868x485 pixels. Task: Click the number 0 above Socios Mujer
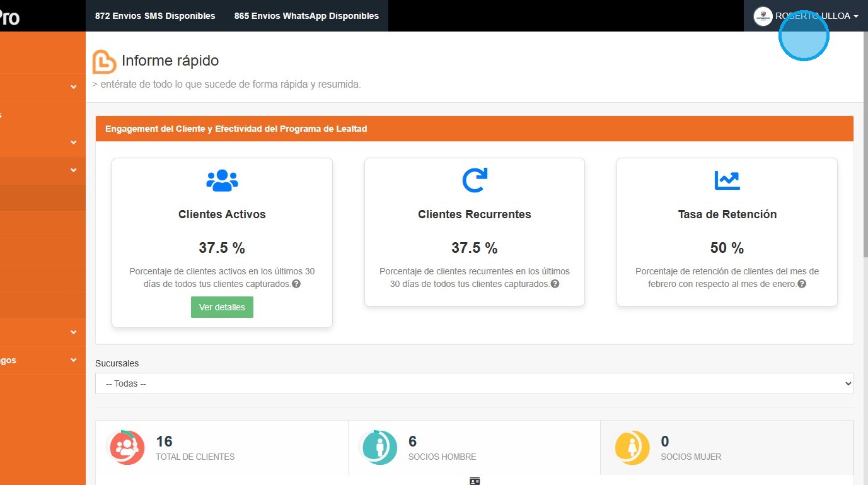(665, 441)
